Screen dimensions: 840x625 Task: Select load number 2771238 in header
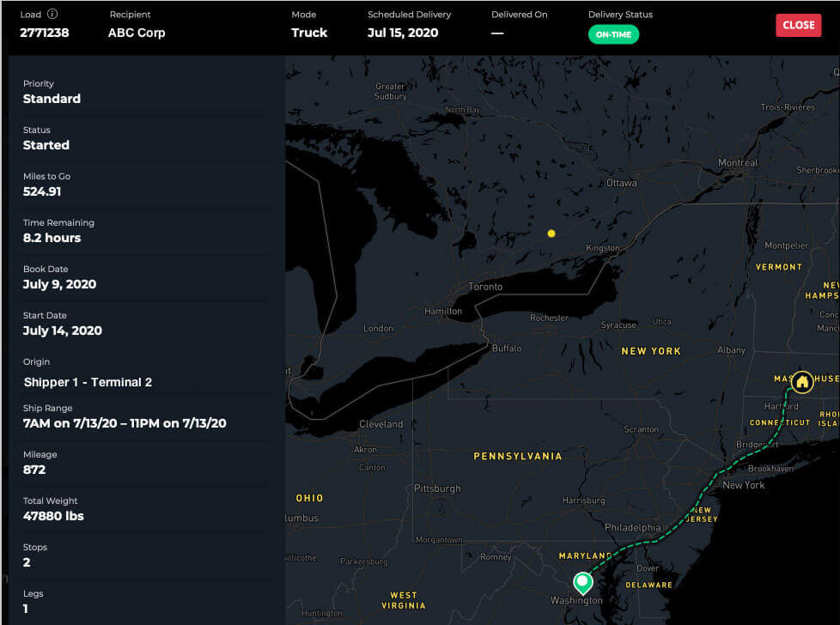[45, 33]
